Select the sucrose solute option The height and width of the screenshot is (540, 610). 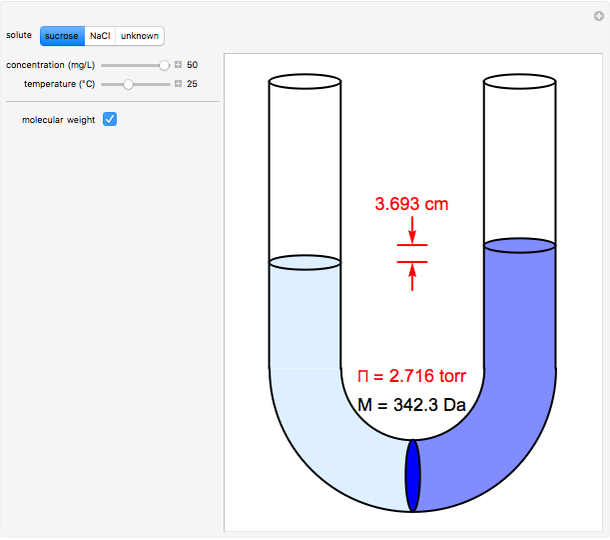point(62,36)
